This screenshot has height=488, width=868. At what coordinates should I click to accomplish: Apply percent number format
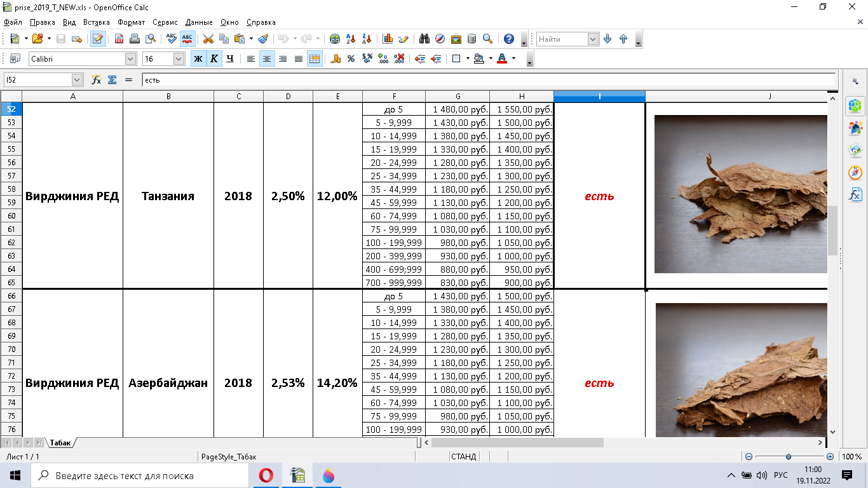(351, 58)
